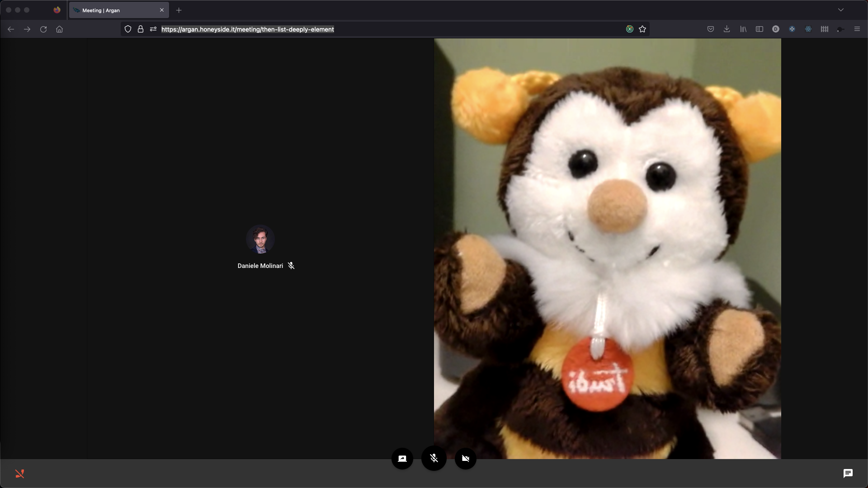
Task: Open the Library bookmarks menu
Action: point(743,29)
